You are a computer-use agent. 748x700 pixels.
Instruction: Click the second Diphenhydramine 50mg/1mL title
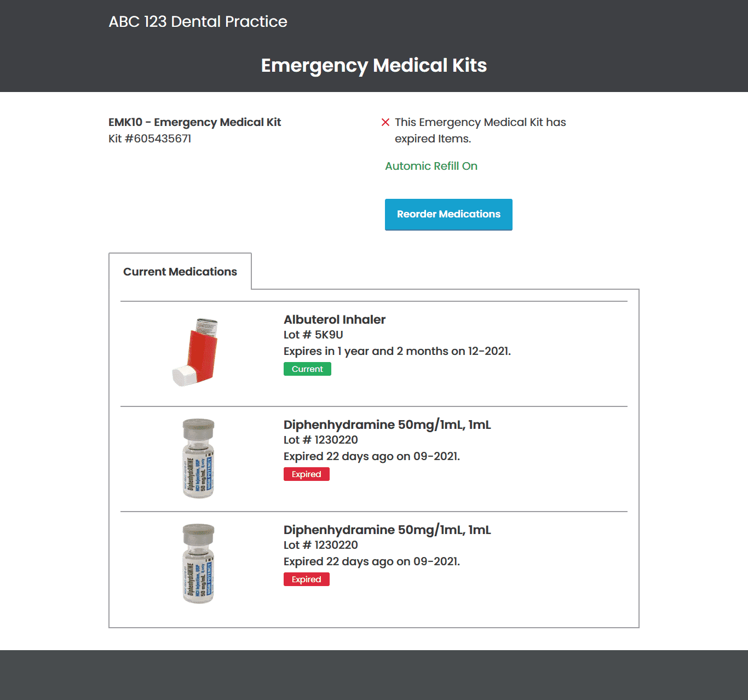pos(387,530)
